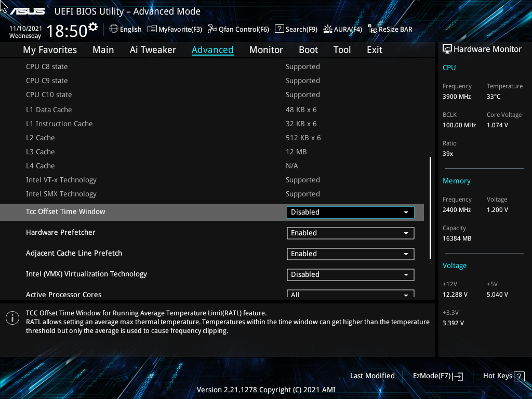Click the 18:50 clock display
This screenshot has width=532, height=399.
pyautogui.click(x=67, y=31)
